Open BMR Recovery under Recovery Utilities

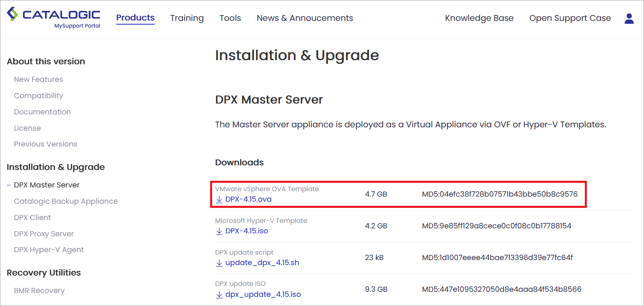tap(39, 291)
